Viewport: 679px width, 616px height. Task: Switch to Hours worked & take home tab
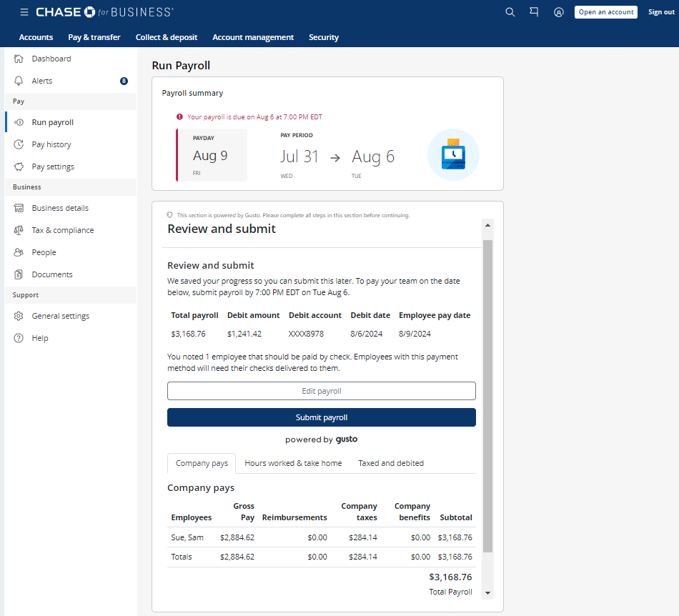(293, 463)
